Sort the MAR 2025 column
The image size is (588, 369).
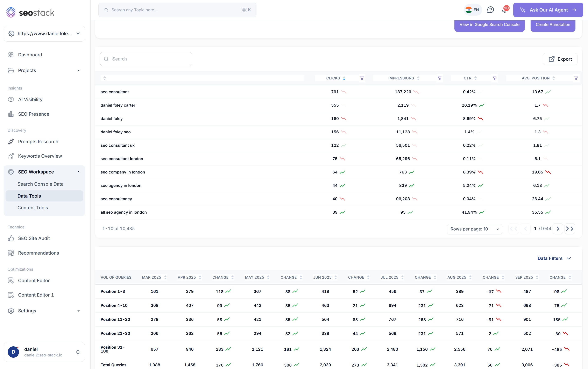[x=165, y=277]
